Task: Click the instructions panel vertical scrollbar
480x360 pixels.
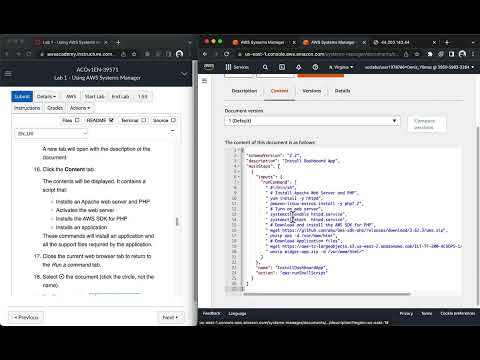Action: pyautogui.click(x=177, y=221)
